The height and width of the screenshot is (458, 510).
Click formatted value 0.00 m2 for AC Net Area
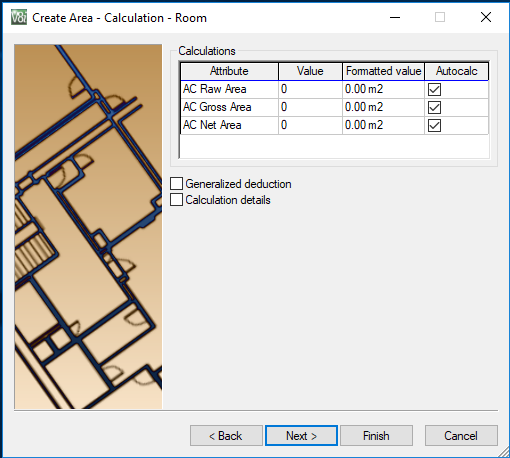384,125
